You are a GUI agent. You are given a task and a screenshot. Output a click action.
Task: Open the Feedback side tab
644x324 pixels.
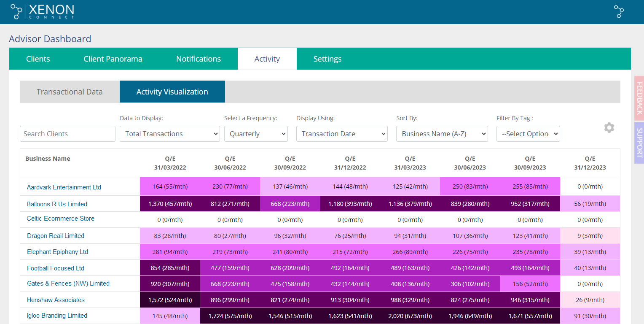pyautogui.click(x=639, y=98)
